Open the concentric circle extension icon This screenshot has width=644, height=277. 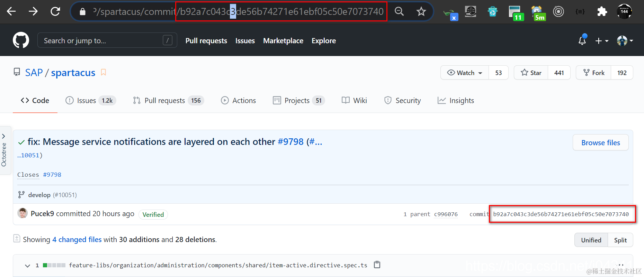click(558, 11)
